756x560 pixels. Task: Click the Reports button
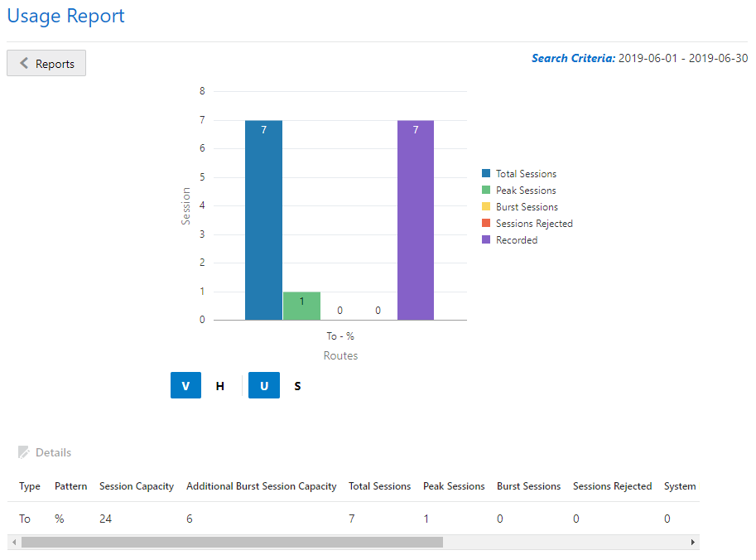point(46,63)
